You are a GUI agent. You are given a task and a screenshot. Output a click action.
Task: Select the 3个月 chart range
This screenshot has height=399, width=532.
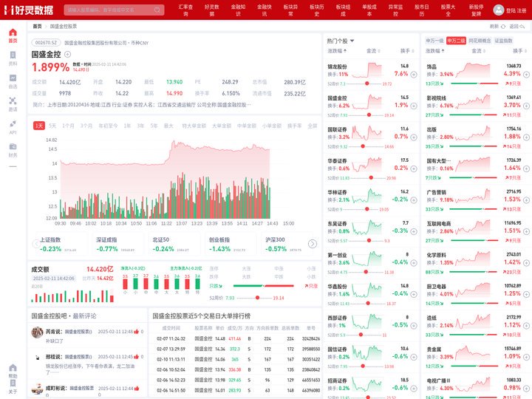pyautogui.click(x=86, y=126)
